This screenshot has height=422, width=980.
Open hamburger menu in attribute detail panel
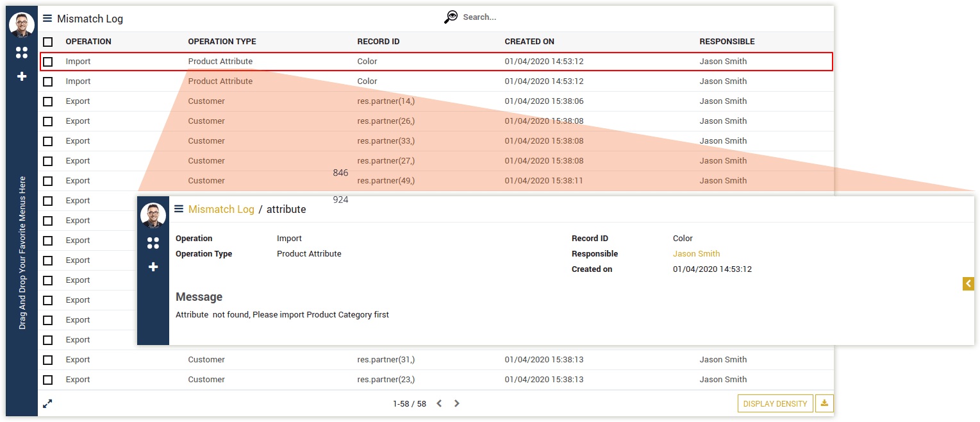click(179, 209)
